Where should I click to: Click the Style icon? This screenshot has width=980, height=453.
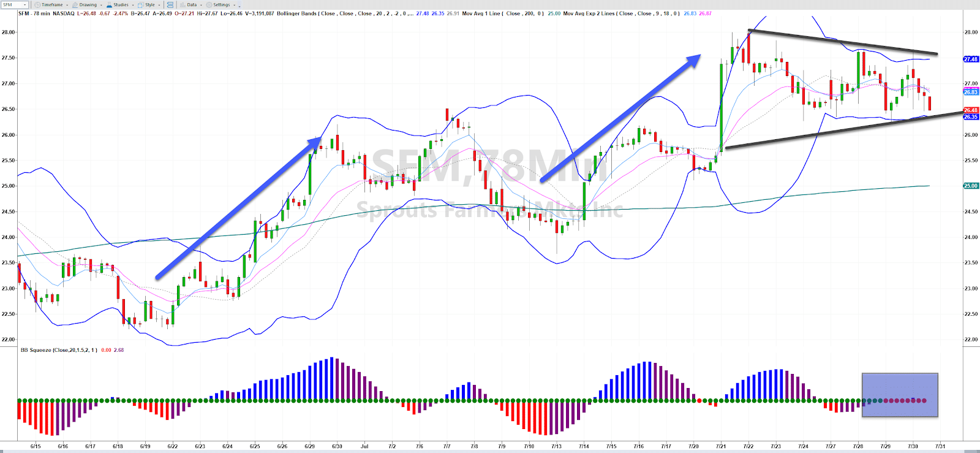[x=140, y=5]
